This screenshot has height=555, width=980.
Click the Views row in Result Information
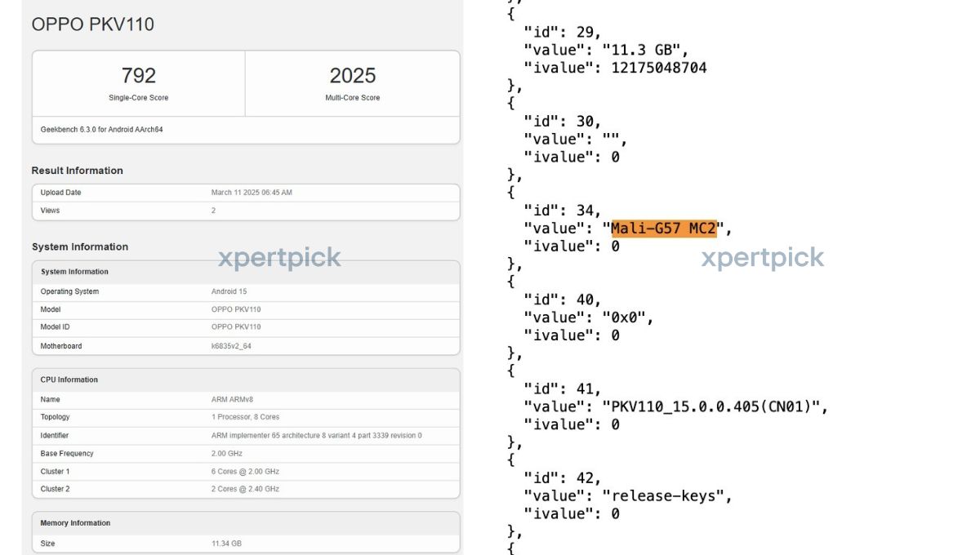(x=50, y=211)
